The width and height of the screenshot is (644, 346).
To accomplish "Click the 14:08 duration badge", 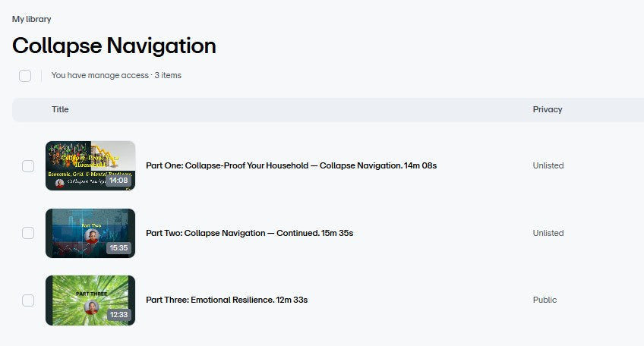I will [x=118, y=181].
